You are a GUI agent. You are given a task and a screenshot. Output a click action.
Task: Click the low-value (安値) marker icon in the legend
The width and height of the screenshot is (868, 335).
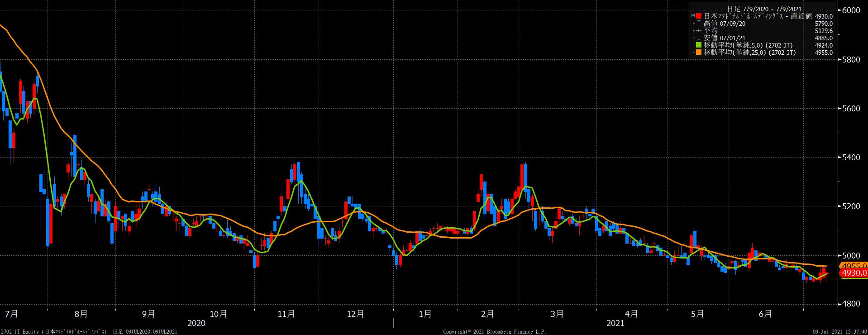pos(699,38)
